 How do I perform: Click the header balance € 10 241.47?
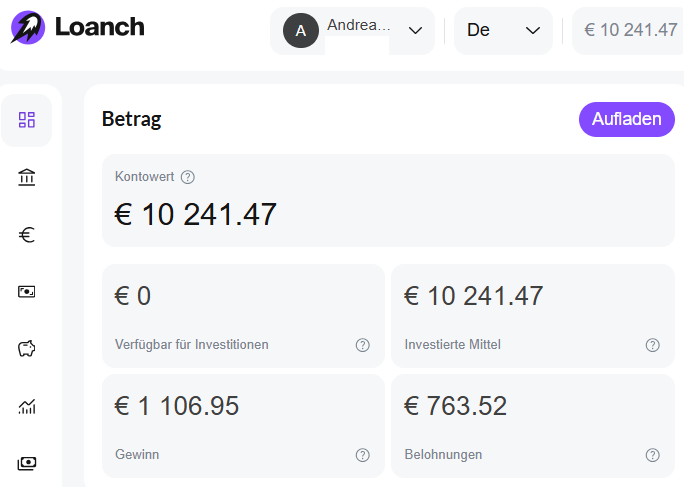[630, 31]
